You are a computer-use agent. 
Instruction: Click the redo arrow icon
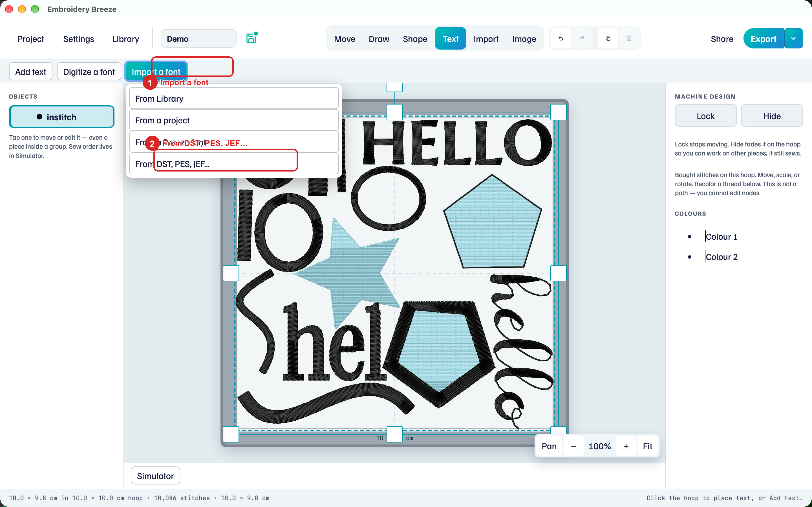pos(581,39)
